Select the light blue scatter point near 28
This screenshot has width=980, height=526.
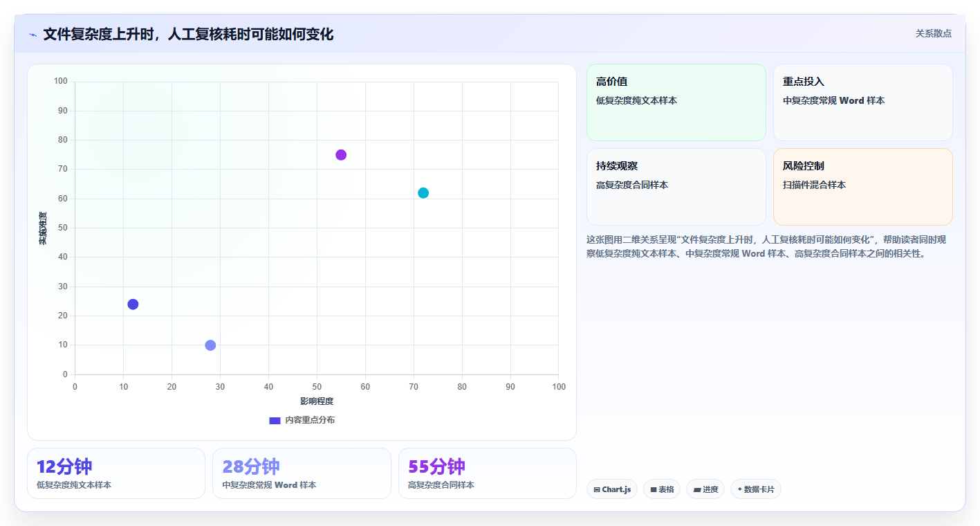coord(210,345)
